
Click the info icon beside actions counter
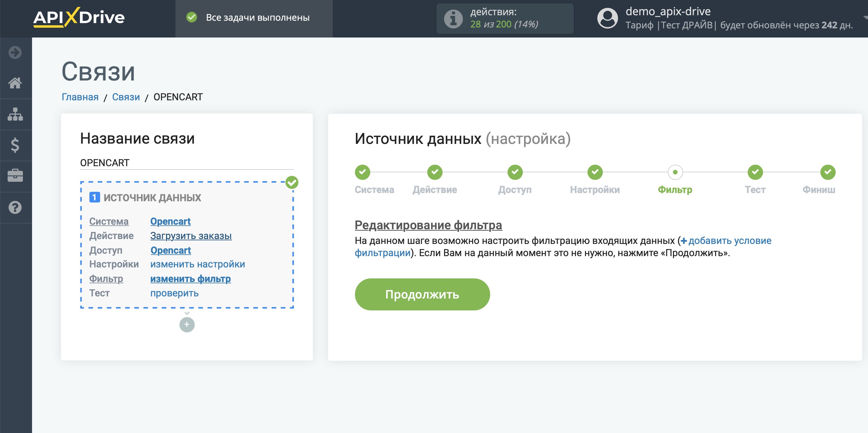[453, 19]
